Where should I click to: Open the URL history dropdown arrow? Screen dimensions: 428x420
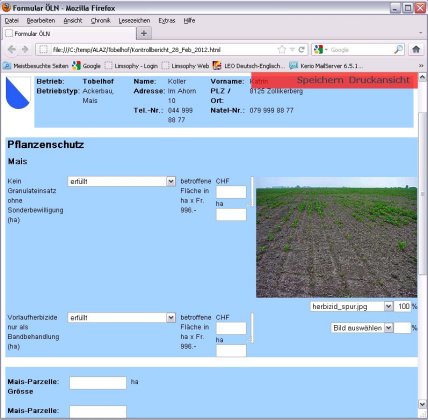(x=292, y=50)
